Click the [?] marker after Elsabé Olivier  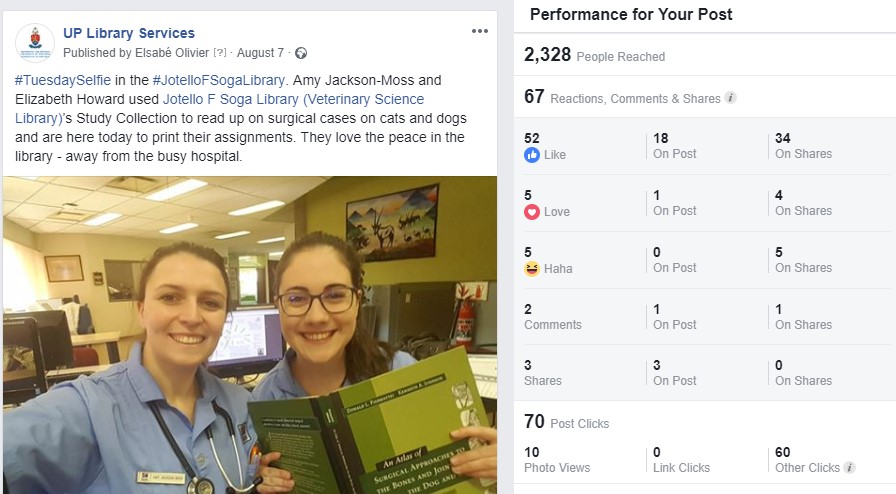pos(219,53)
